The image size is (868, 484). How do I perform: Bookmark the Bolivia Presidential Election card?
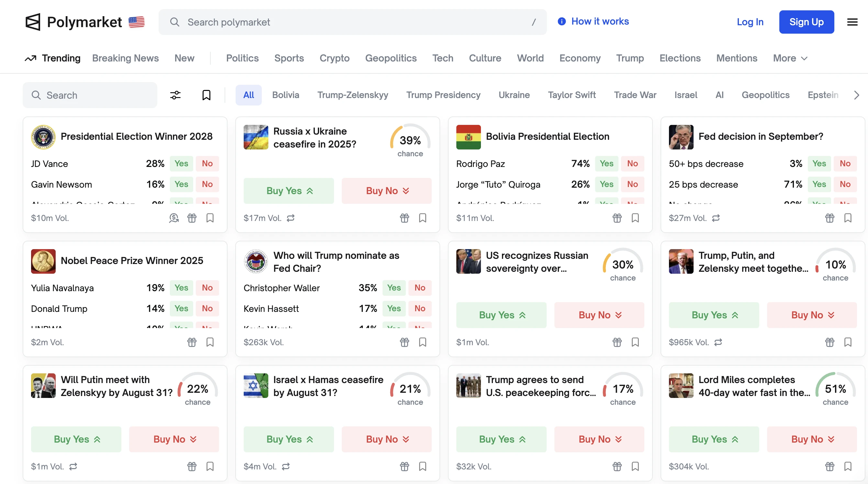click(x=635, y=218)
